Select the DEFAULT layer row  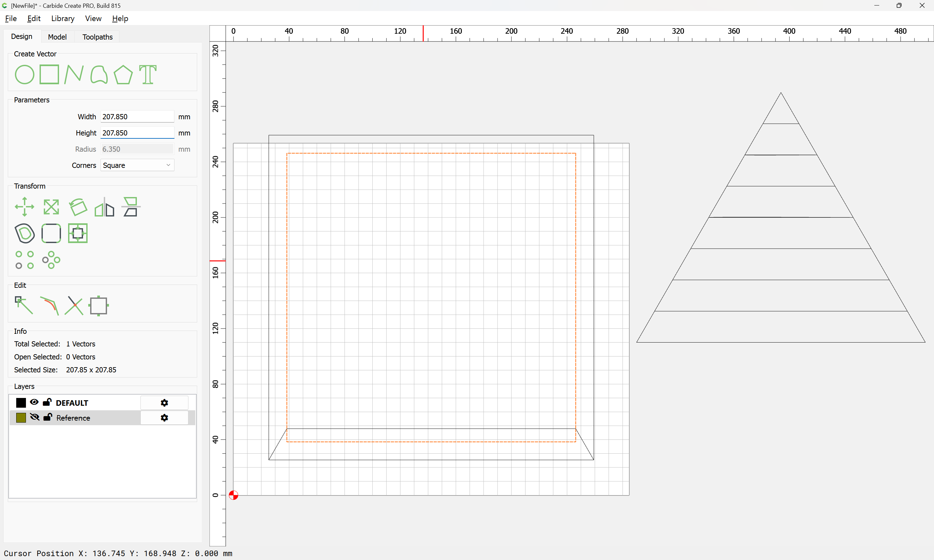pyautogui.click(x=102, y=402)
